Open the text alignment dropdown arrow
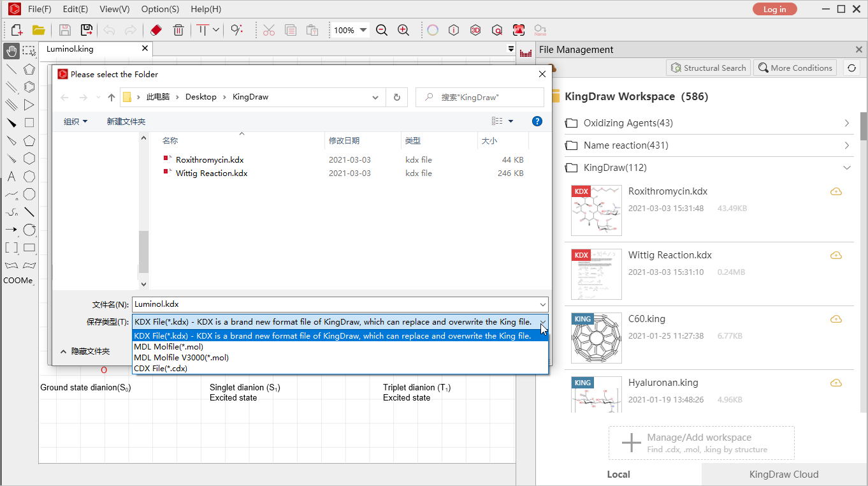This screenshot has height=486, width=868. coord(216,30)
